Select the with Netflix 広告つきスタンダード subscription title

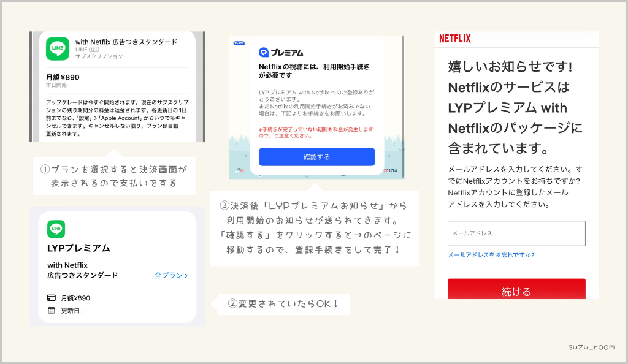click(126, 42)
